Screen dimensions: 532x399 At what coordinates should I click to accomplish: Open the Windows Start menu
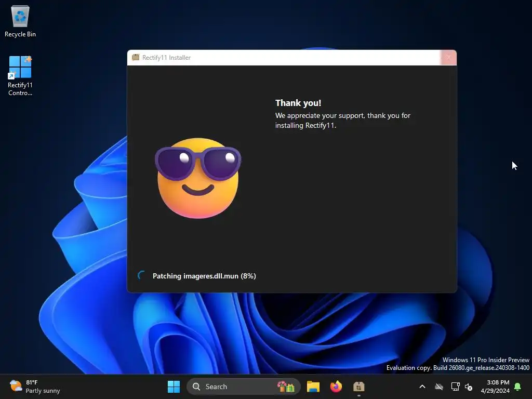coord(174,387)
